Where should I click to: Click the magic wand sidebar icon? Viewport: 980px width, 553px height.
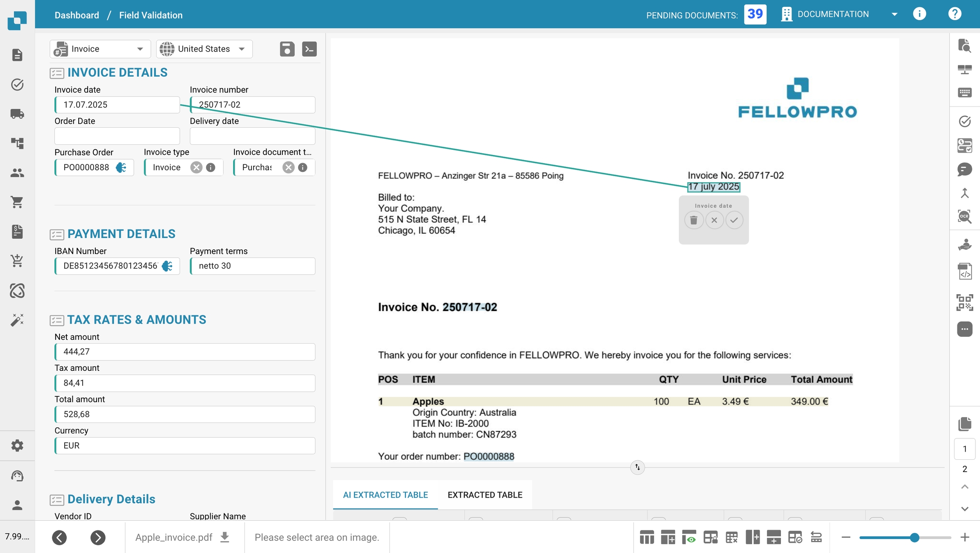click(17, 320)
